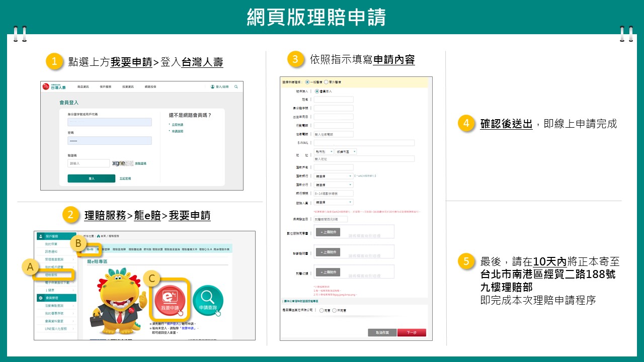644x362 pixels.
Task: Select the 會員本人 radio button
Action: [x=317, y=92]
